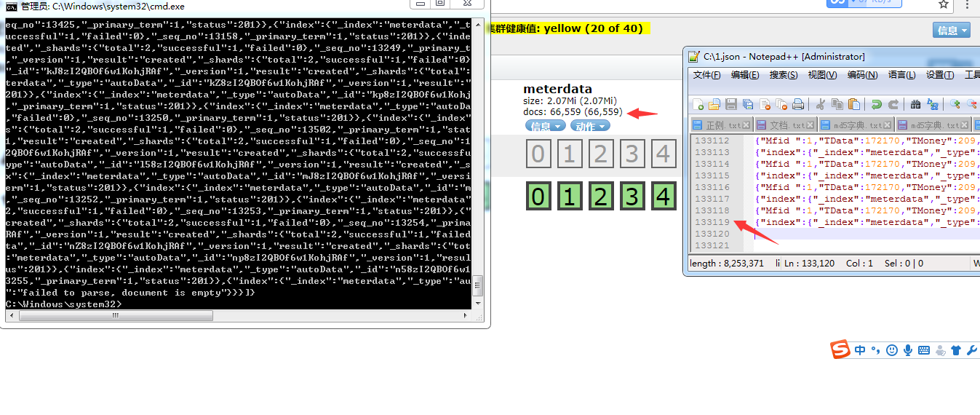Click the Undo green arrow icon
The width and height of the screenshot is (980, 415).
click(877, 104)
